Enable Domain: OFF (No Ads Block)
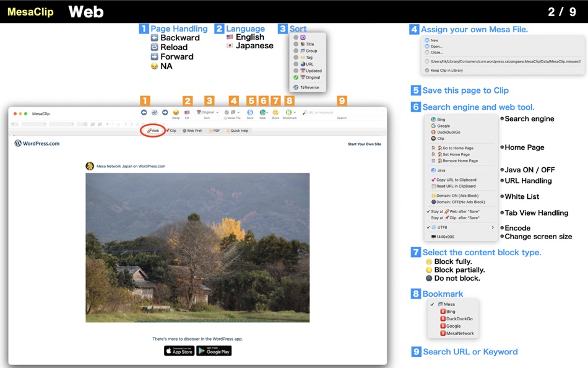The width and height of the screenshot is (588, 368). [x=458, y=202]
